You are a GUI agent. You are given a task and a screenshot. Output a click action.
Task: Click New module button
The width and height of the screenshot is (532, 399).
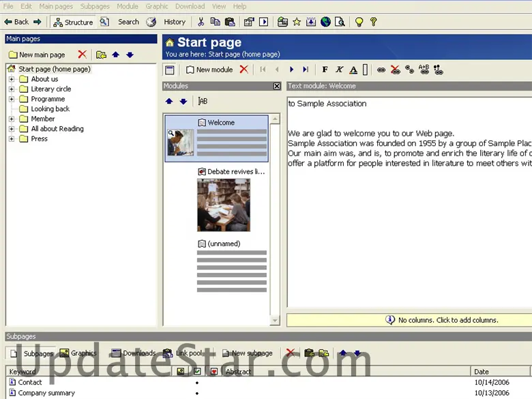point(209,70)
